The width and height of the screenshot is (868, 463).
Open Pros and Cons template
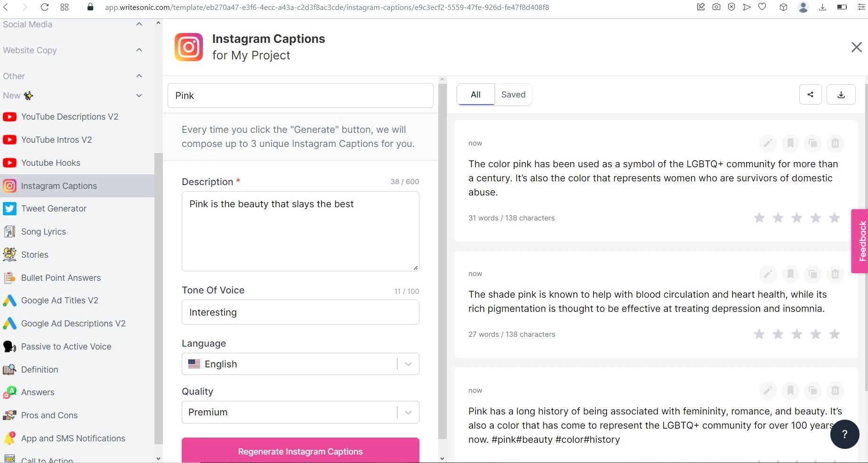click(x=77, y=415)
